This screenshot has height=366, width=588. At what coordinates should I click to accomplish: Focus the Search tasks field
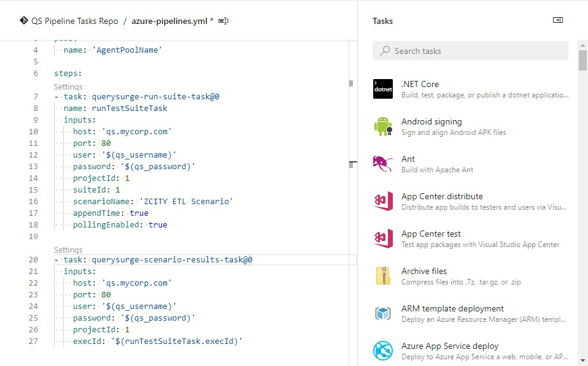(x=470, y=50)
